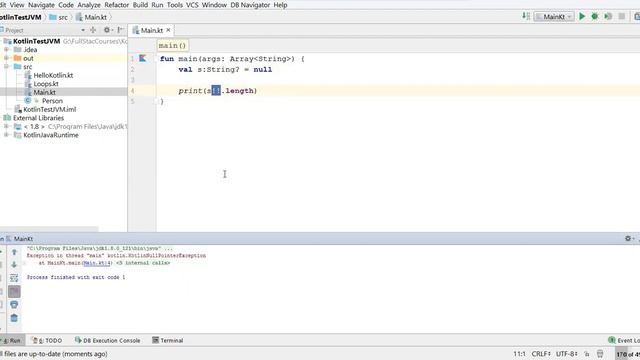Image resolution: width=640 pixels, height=360 pixels.
Task: Click the read-only lock icon in status bar
Action: (x=587, y=354)
